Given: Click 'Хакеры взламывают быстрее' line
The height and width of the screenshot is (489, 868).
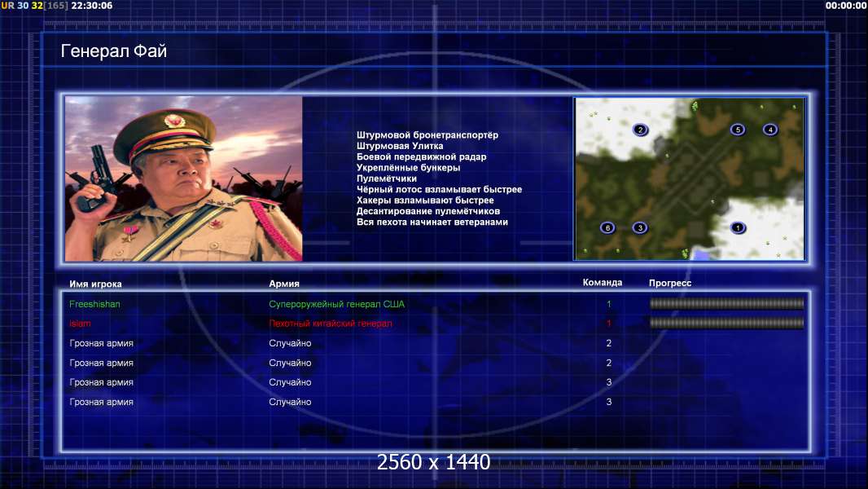Looking at the screenshot, I should (x=425, y=200).
